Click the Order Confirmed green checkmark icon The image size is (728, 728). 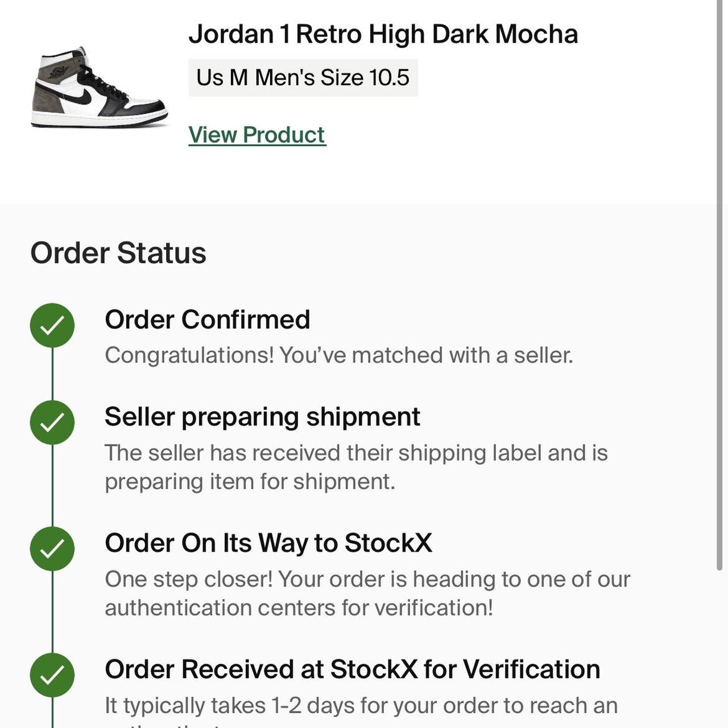click(x=52, y=325)
